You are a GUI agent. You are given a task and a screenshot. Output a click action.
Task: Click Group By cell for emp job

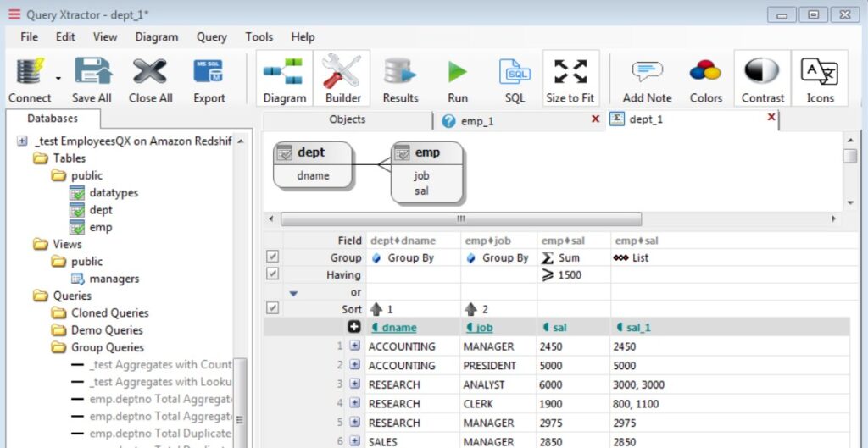click(498, 257)
